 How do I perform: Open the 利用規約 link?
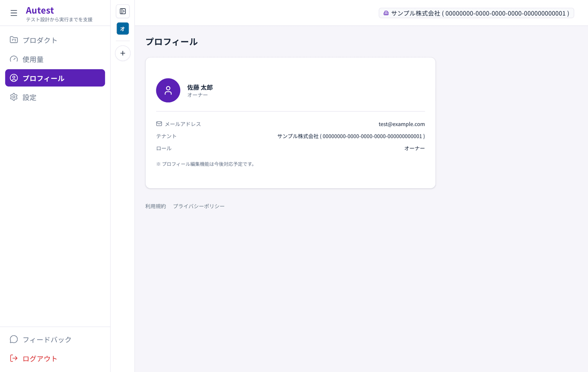tap(156, 206)
